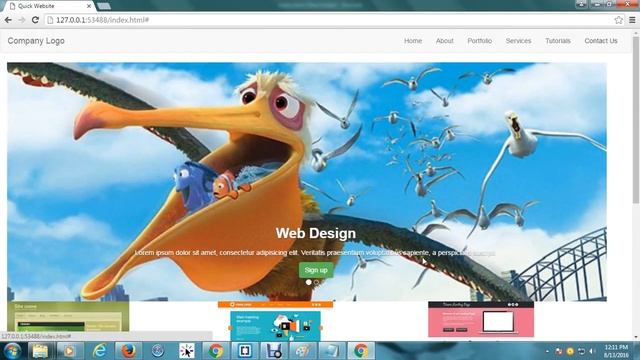The image size is (640, 360).
Task: Open the Services nav link
Action: (x=518, y=41)
